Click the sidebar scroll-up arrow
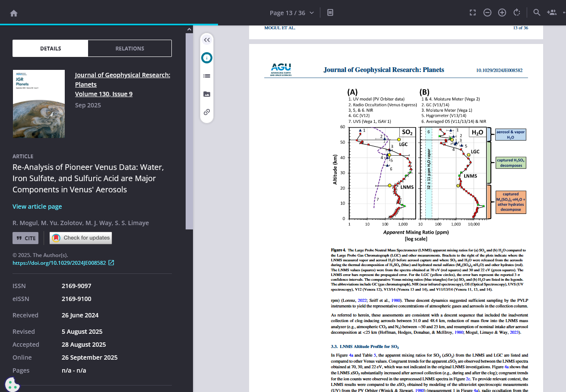The height and width of the screenshot is (392, 566). (x=189, y=30)
